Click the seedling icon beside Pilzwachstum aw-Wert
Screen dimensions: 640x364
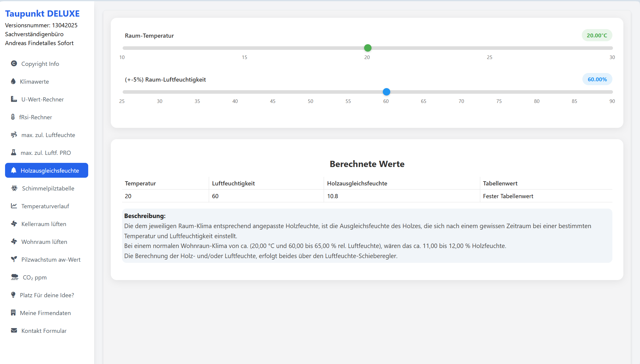pyautogui.click(x=14, y=259)
